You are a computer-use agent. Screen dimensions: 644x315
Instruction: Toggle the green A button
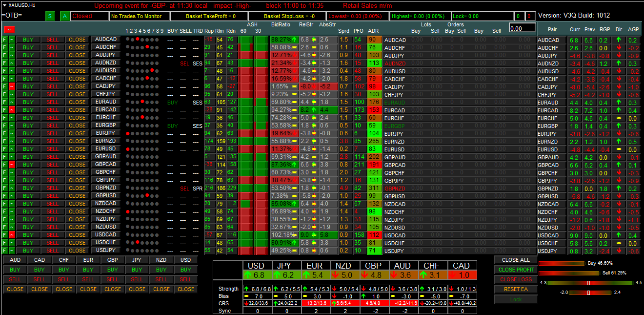[x=65, y=16]
